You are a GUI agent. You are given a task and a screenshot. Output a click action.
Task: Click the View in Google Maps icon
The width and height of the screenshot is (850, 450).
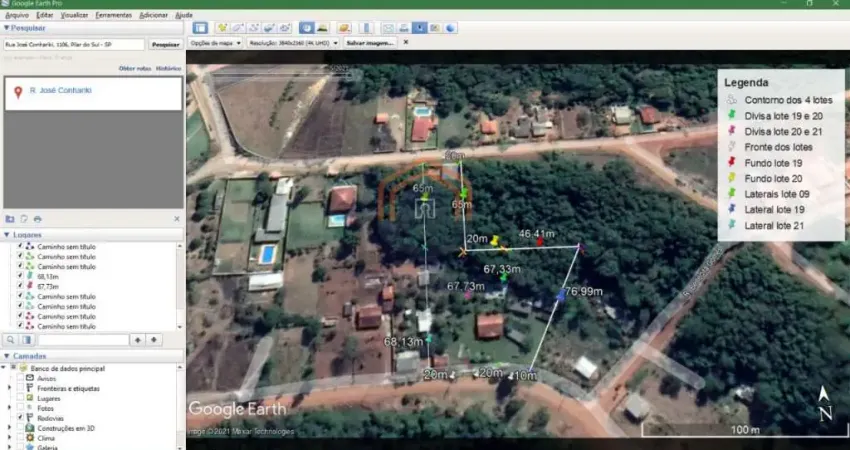click(x=435, y=28)
